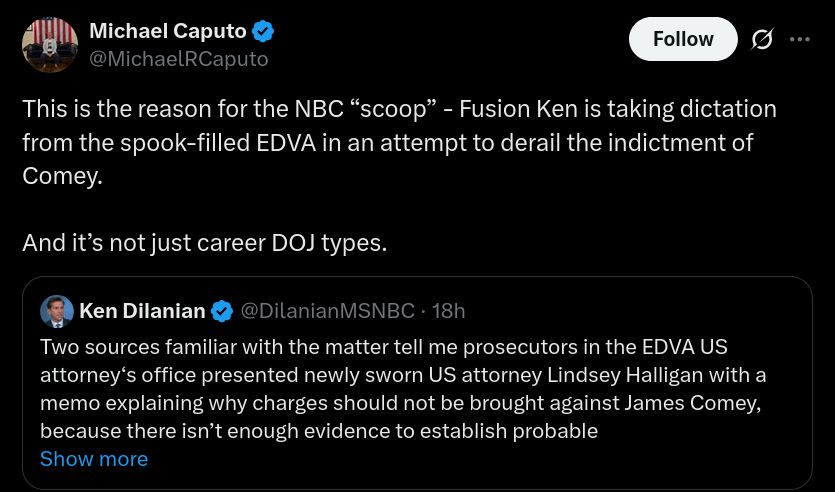Click Michael Caputo's blue verified badge
Viewport: 835px width, 492px height.
point(263,32)
